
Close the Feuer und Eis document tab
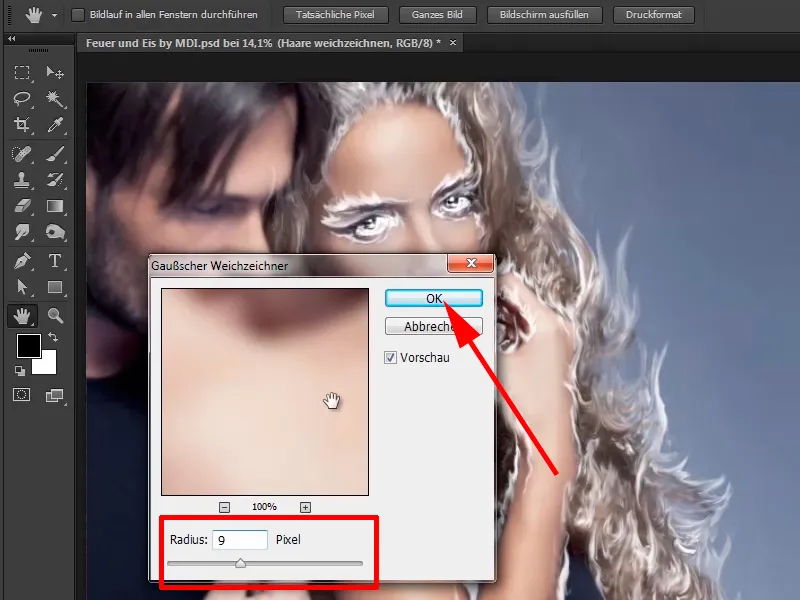(453, 43)
